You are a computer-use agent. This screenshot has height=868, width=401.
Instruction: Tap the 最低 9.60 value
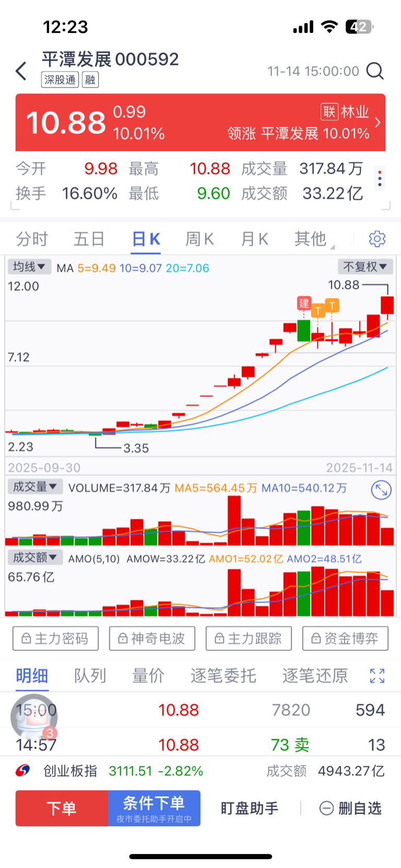[214, 194]
